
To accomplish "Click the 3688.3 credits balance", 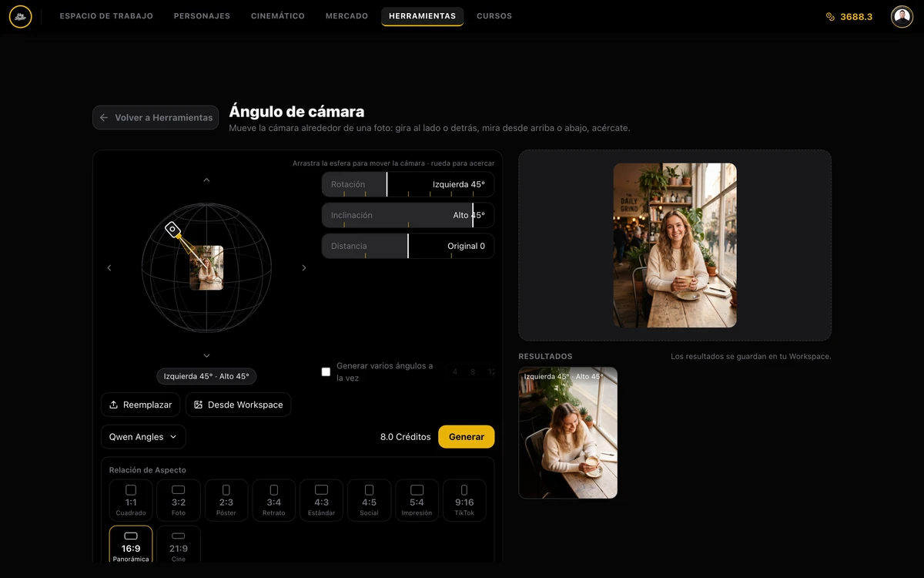I will pyautogui.click(x=856, y=16).
